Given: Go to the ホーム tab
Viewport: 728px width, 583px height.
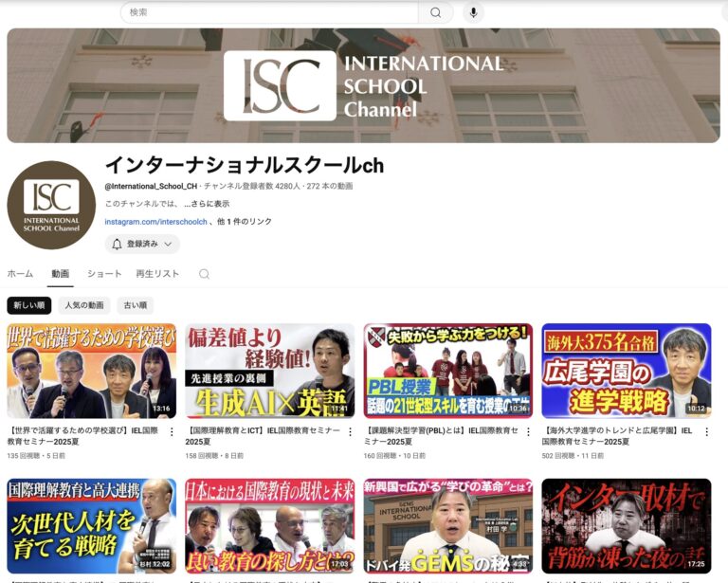Looking at the screenshot, I should 20,274.
